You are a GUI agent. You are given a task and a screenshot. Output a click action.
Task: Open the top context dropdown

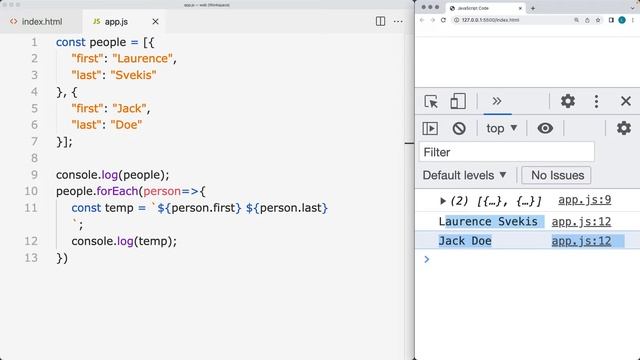[x=502, y=129]
